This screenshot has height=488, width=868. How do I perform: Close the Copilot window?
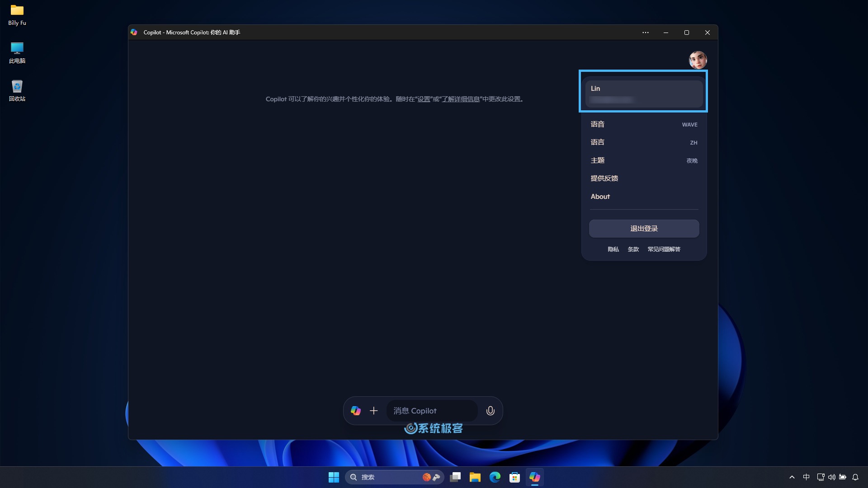click(x=708, y=33)
